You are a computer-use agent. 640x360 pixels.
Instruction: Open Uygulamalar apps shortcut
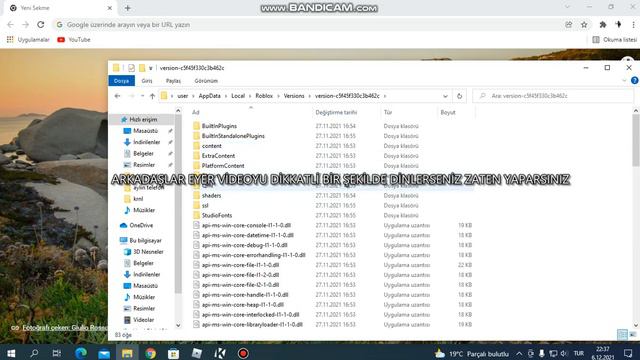[28, 40]
